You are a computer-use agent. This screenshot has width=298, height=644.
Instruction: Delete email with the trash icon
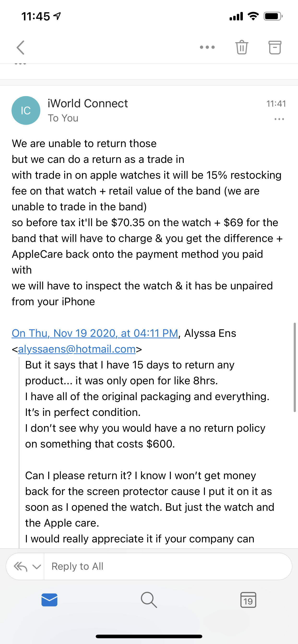point(242,47)
